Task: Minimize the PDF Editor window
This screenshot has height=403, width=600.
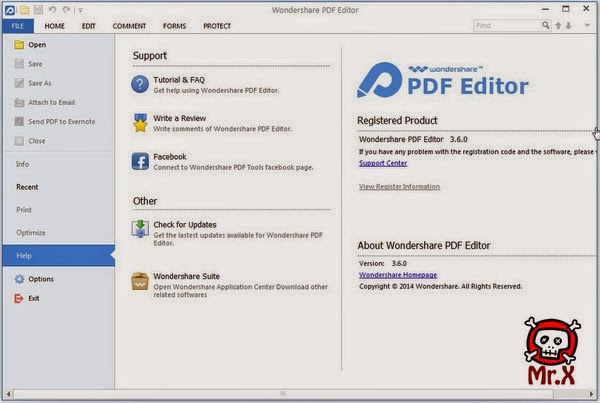Action: point(545,9)
